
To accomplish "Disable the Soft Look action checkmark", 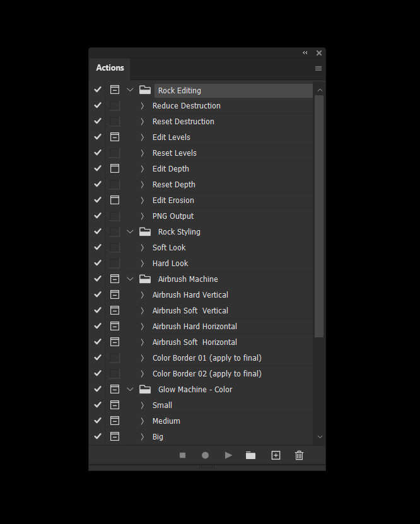I will (x=98, y=247).
